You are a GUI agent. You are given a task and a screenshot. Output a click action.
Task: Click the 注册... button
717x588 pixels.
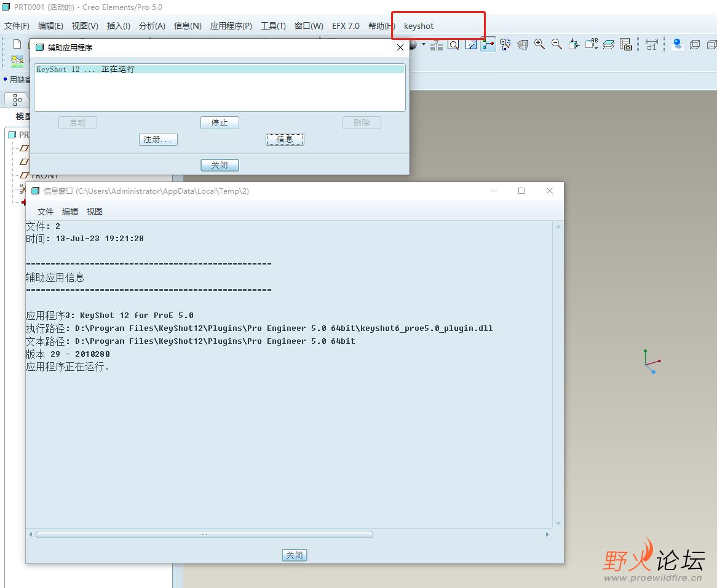[158, 139]
